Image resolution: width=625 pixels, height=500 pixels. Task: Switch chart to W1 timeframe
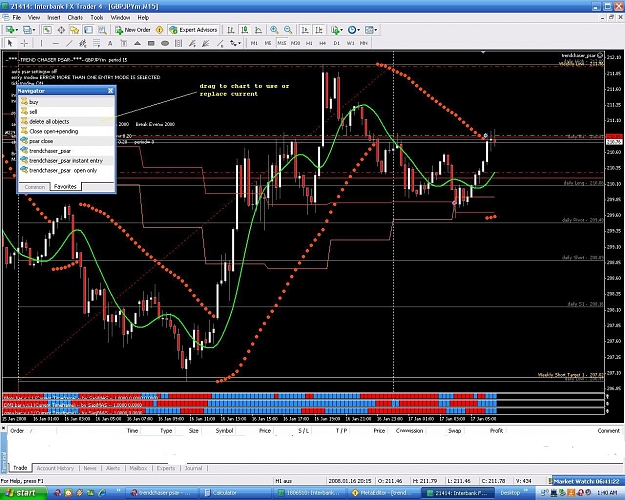(350, 43)
